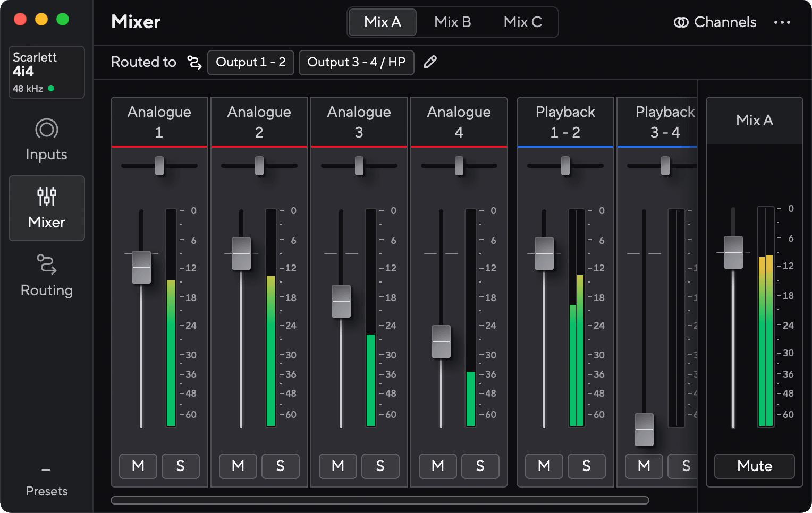812x513 pixels.
Task: Click the Playback 1 - 2 channel name header
Action: pyautogui.click(x=565, y=122)
